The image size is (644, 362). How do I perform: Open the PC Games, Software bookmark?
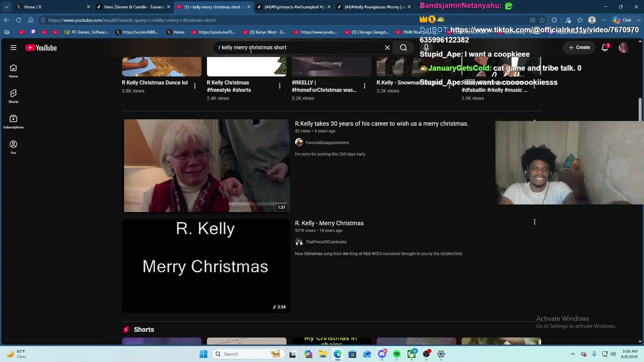[86, 32]
